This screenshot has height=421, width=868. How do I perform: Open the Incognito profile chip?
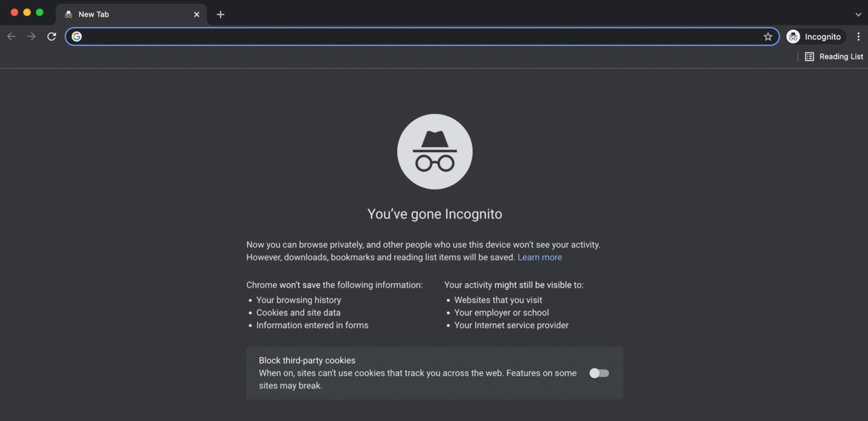tap(816, 37)
